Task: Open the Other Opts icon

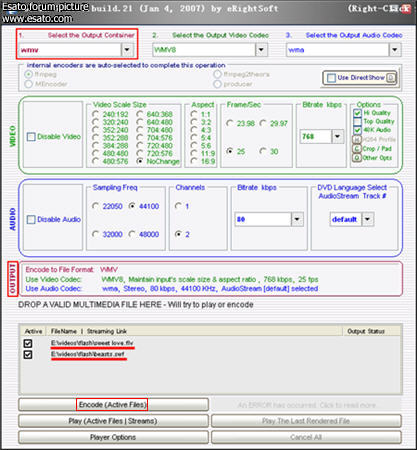Action: [357, 158]
